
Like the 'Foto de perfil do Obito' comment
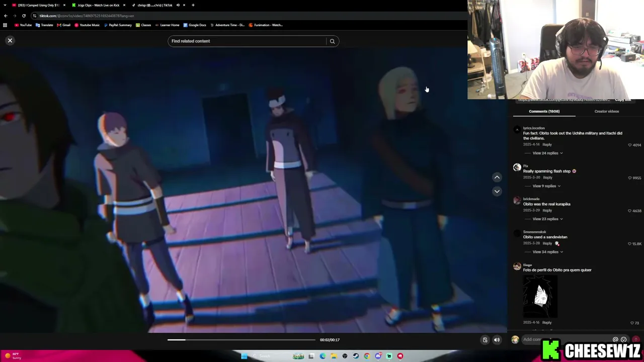pyautogui.click(x=632, y=323)
